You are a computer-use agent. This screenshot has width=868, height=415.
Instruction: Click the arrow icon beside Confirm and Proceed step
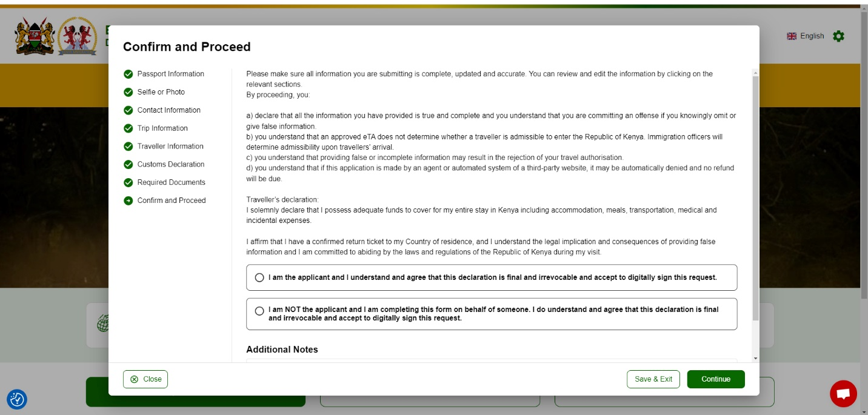(128, 201)
